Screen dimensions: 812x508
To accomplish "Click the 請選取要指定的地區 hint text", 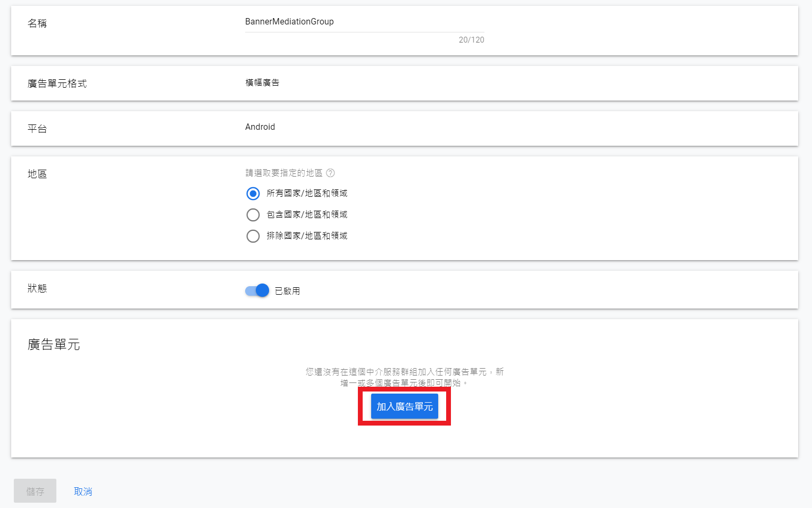I will pyautogui.click(x=284, y=173).
